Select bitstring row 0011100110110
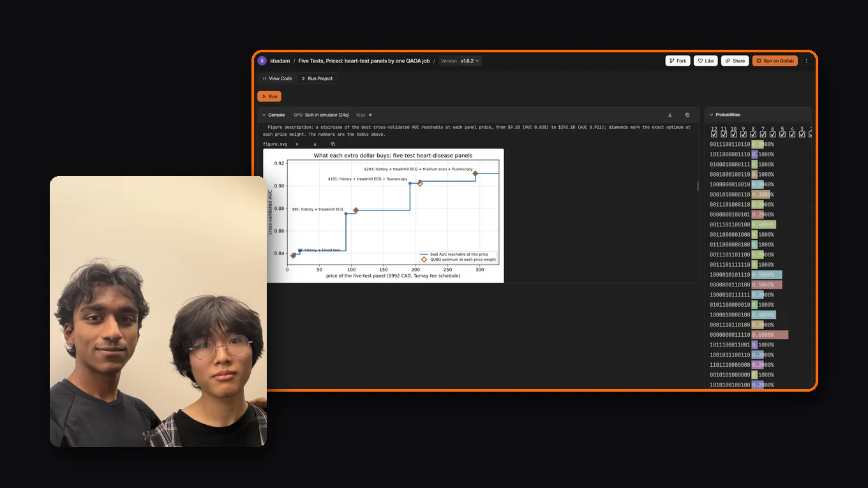 pyautogui.click(x=730, y=144)
